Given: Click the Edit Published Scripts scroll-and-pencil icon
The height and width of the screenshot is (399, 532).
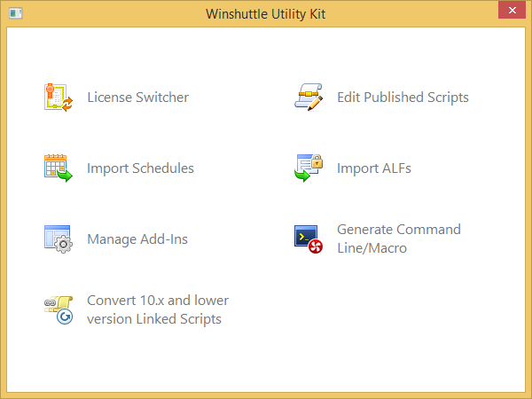Looking at the screenshot, I should pos(308,97).
